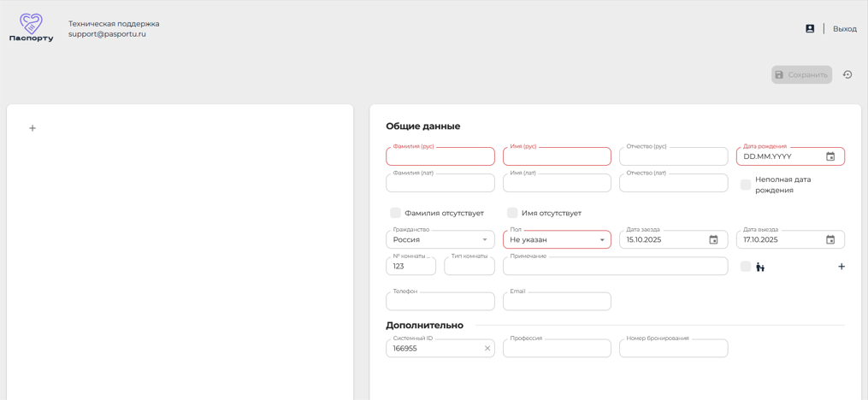Click the Номер бронирования field
Image resolution: width=868 pixels, height=400 pixels.
click(x=674, y=349)
